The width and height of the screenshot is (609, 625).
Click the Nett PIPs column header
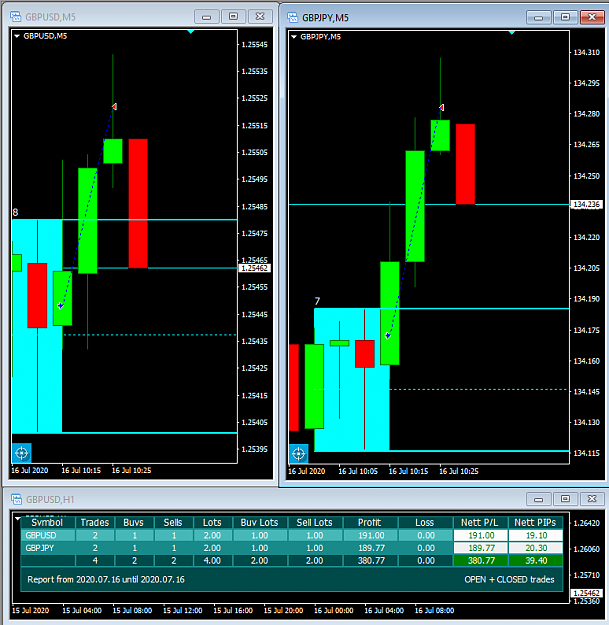point(535,523)
